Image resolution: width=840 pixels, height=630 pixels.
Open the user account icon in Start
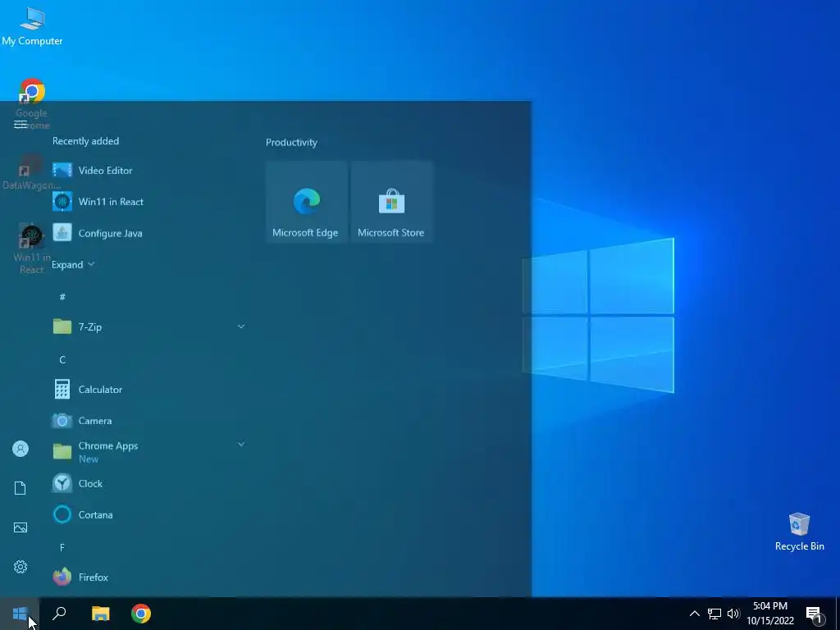coord(21,449)
